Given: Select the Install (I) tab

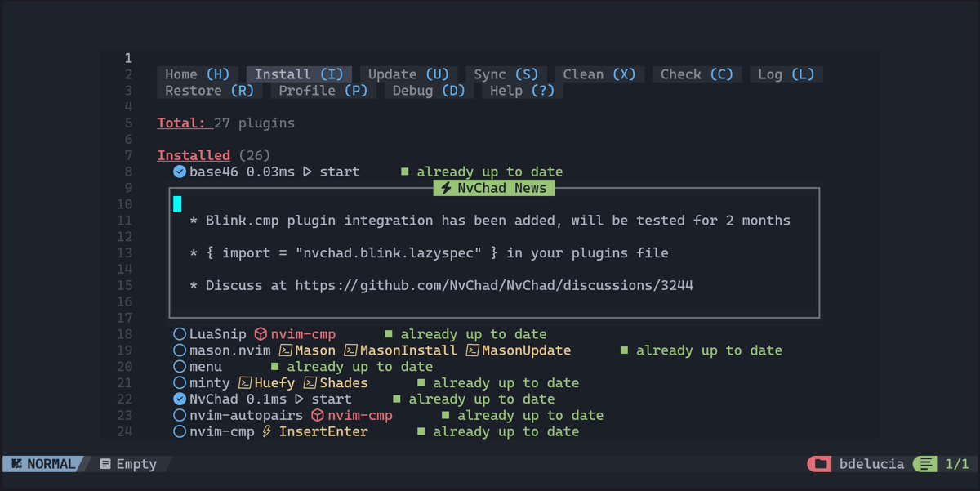Looking at the screenshot, I should 299,74.
